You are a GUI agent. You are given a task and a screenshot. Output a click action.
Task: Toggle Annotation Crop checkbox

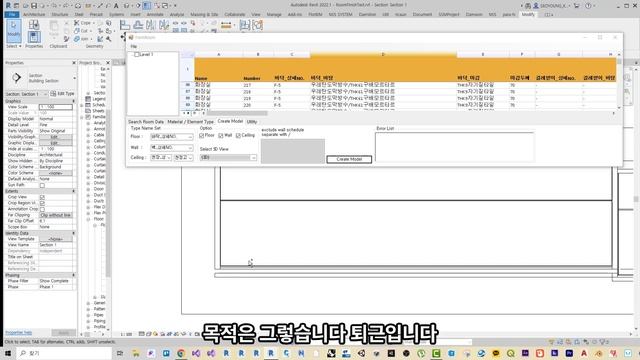click(42, 209)
